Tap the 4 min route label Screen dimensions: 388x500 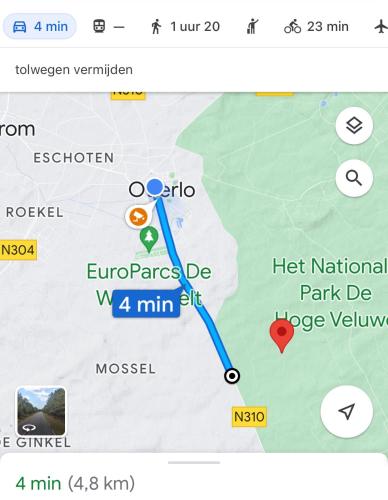point(146,304)
